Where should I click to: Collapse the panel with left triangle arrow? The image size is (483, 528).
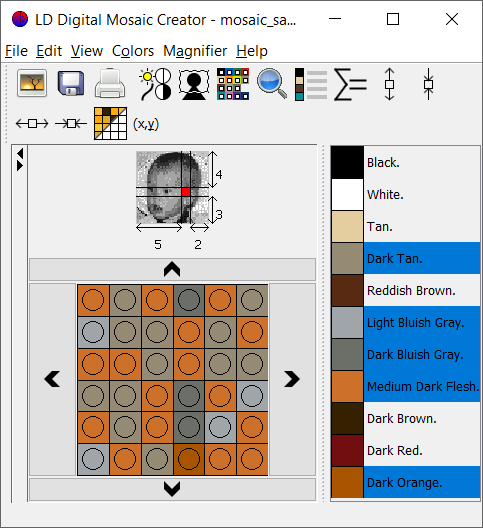(20, 154)
